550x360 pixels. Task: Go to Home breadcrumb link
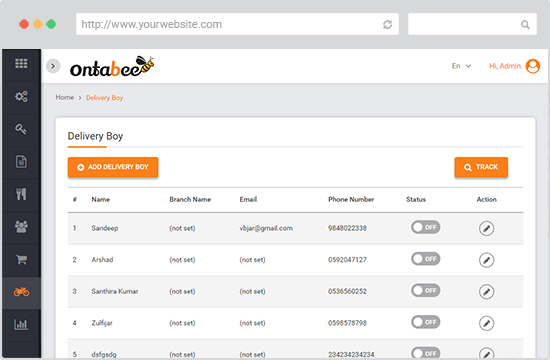(x=65, y=98)
